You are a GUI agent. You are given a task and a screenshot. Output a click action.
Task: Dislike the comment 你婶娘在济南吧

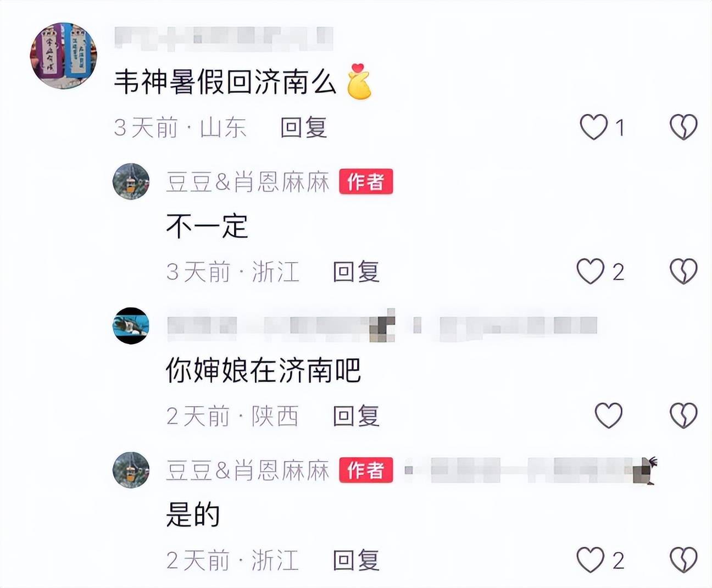(683, 415)
